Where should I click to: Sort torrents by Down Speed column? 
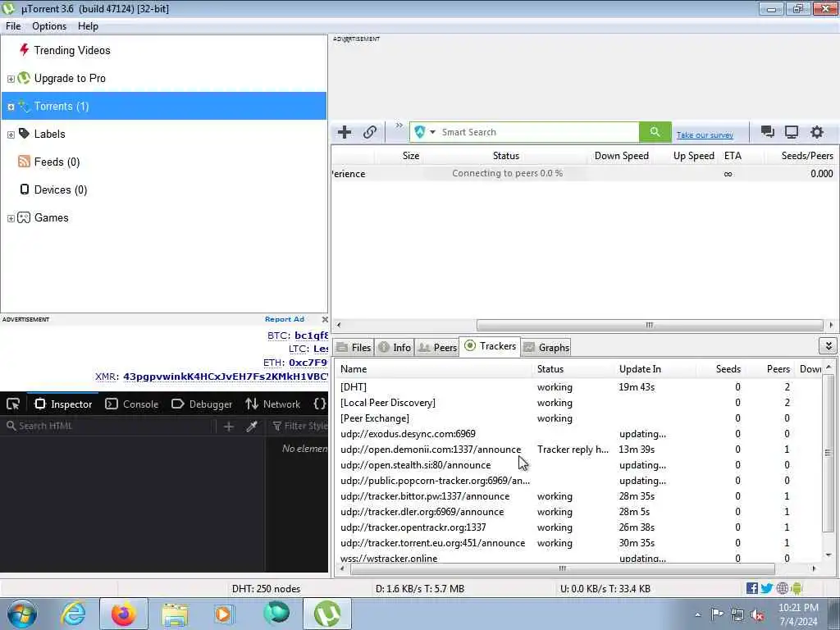pyautogui.click(x=621, y=156)
